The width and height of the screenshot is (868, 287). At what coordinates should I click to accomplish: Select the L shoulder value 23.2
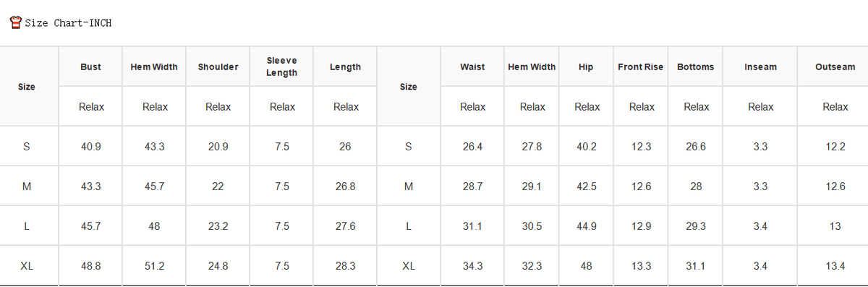pos(218,226)
